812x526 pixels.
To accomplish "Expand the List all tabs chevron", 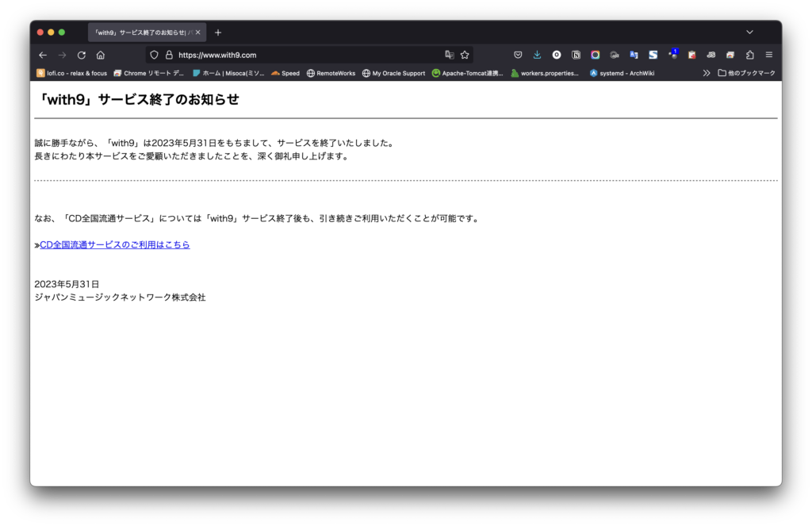I will pos(749,32).
